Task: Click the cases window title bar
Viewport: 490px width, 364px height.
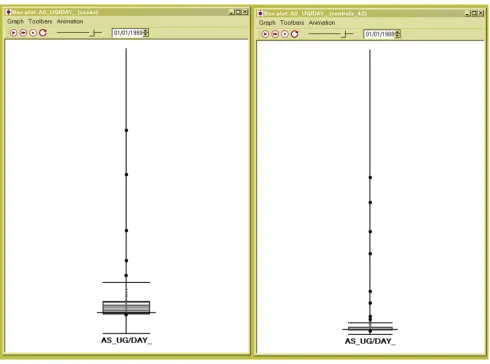Action: [127, 12]
